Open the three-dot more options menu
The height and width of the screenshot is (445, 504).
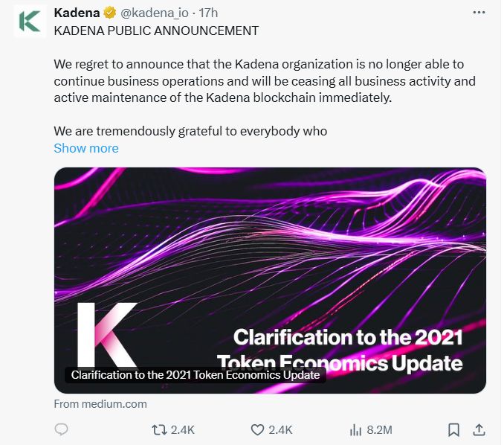coord(479,13)
